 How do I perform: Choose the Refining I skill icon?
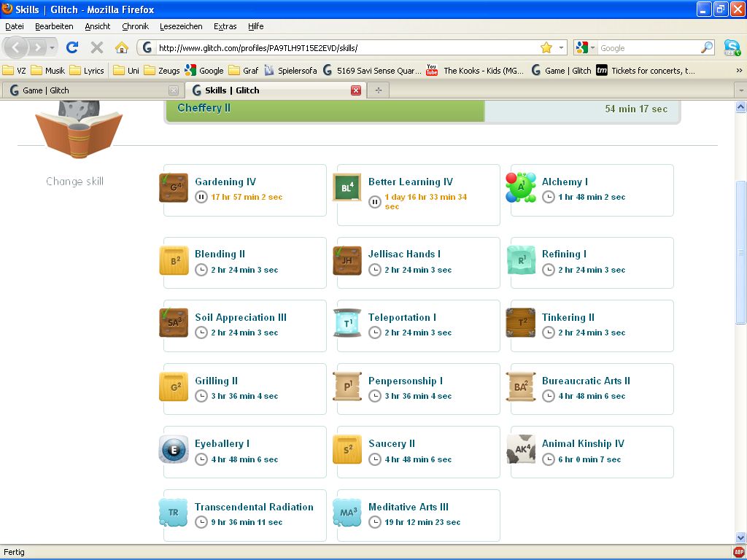pos(520,260)
